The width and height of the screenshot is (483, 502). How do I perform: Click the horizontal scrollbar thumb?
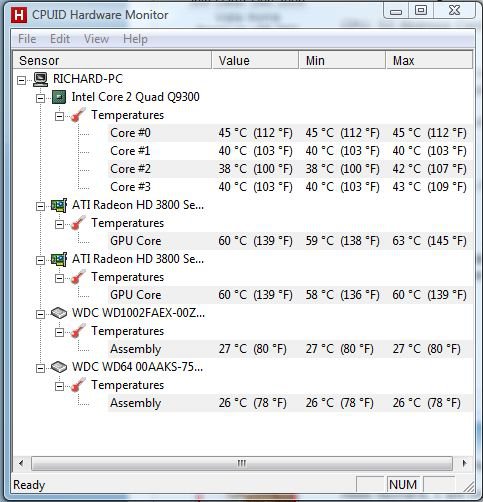(x=242, y=464)
